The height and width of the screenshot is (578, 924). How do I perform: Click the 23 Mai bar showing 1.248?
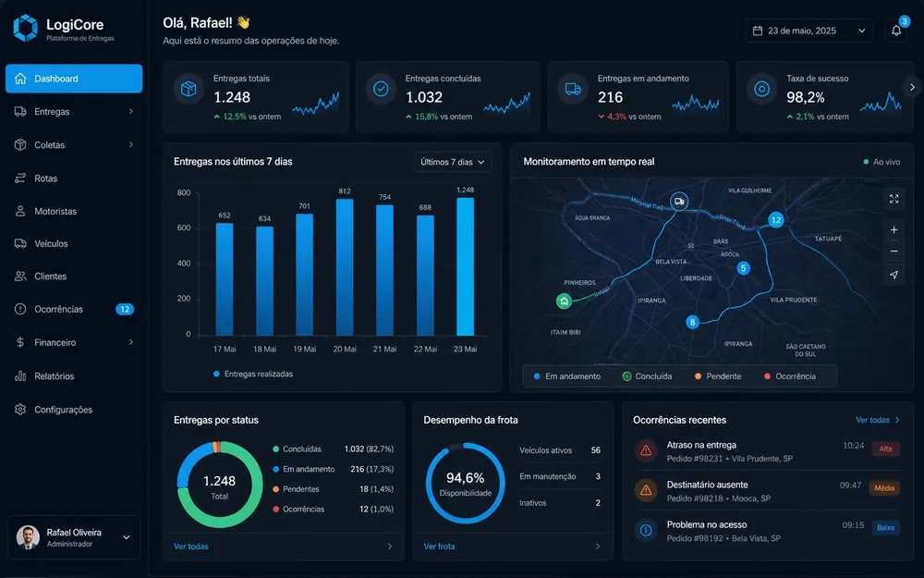click(x=465, y=266)
